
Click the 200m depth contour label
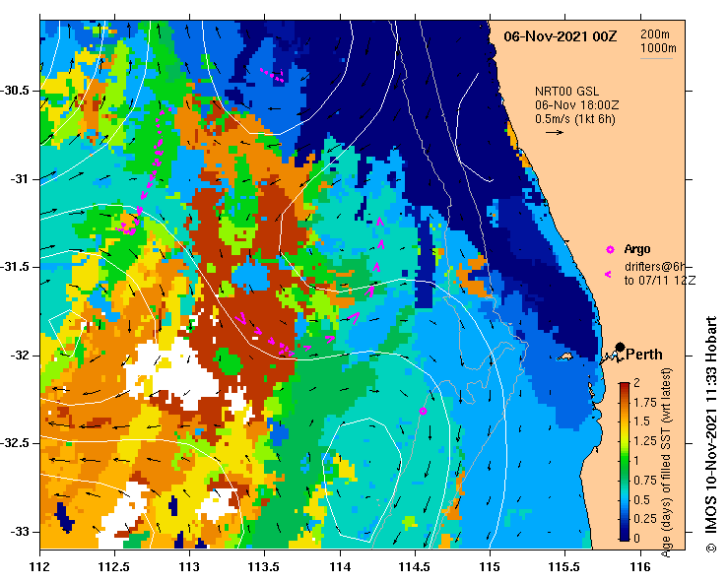655,33
